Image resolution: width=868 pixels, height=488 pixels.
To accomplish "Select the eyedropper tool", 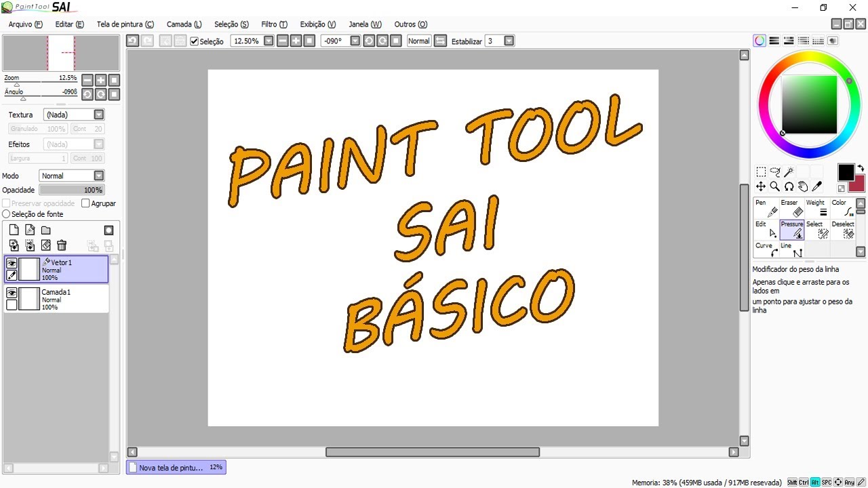I will point(816,186).
